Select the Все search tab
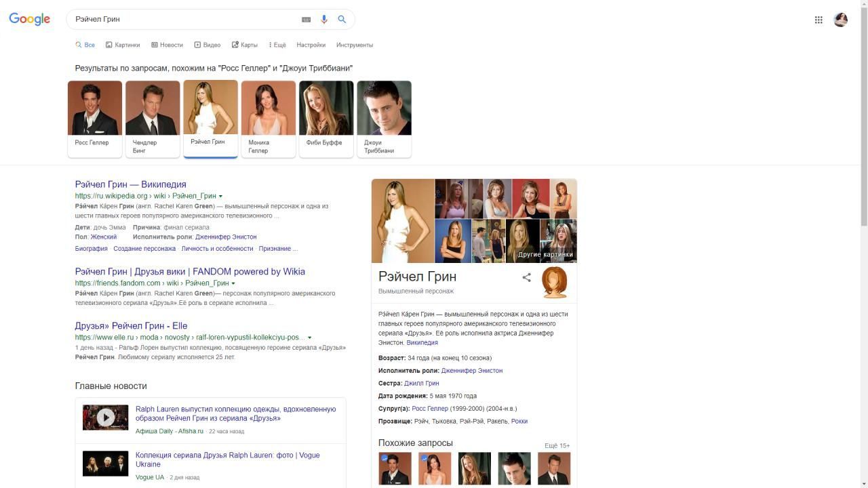Screen dimensions: 868x488 [x=85, y=45]
